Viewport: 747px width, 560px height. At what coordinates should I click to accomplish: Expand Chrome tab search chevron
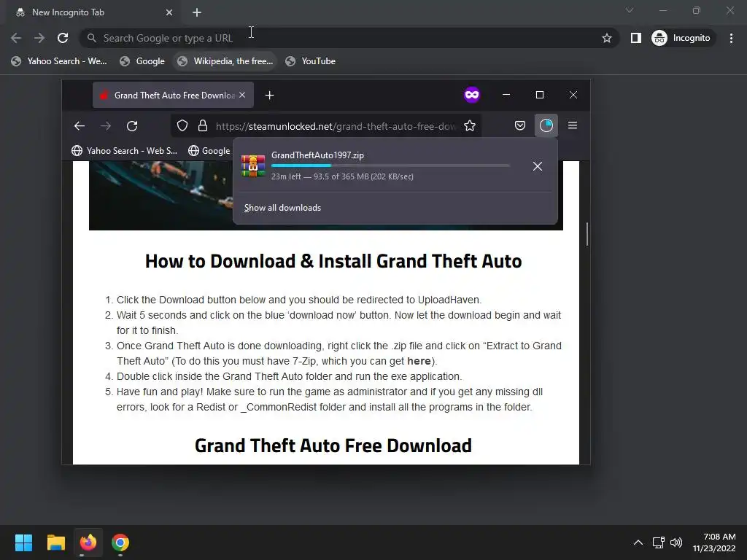630,10
